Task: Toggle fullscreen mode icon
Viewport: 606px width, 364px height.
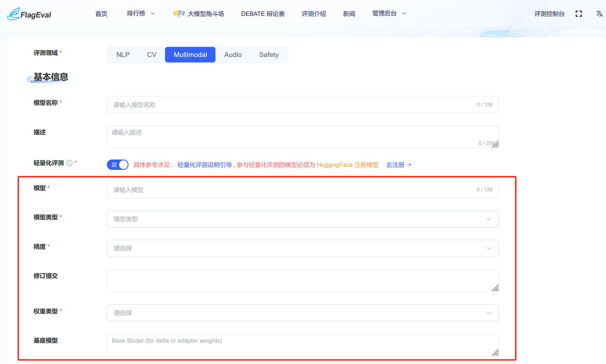Action: [579, 14]
